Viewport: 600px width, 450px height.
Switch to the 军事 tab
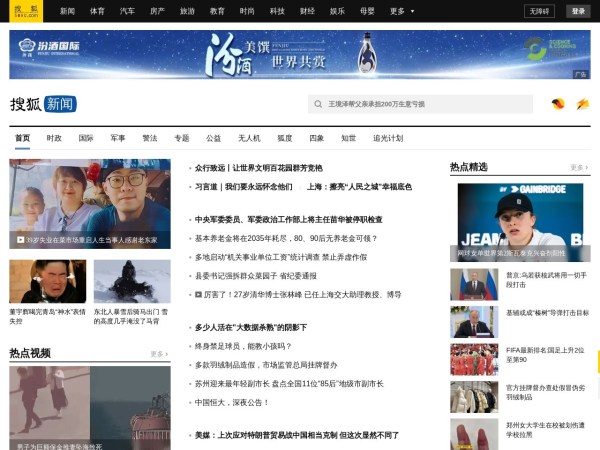[x=118, y=138]
